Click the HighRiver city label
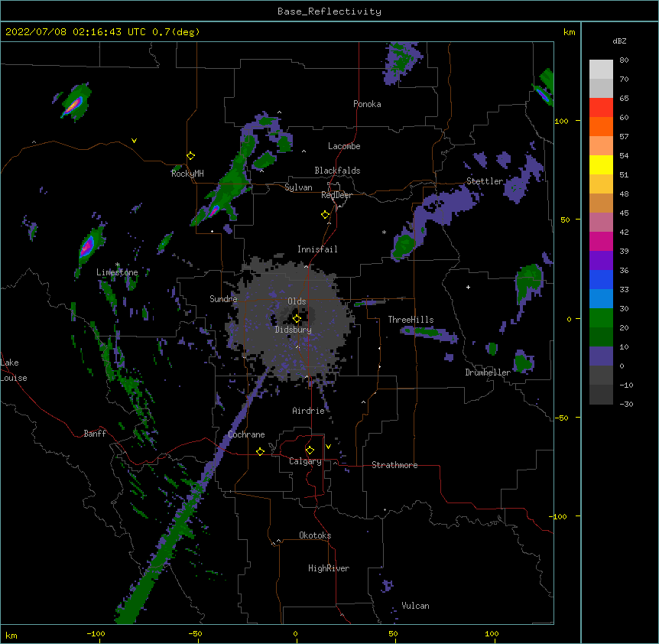659x644 pixels. click(329, 568)
